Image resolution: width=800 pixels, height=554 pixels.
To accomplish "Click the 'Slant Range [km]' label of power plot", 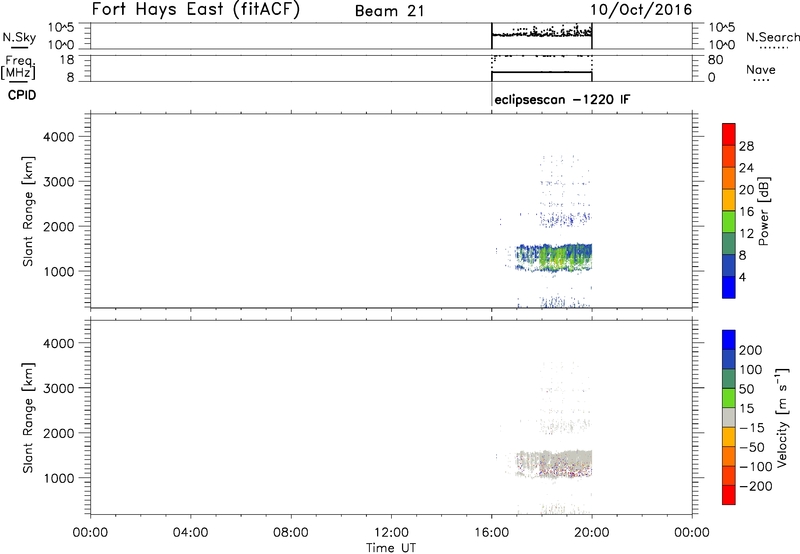I will (x=28, y=211).
